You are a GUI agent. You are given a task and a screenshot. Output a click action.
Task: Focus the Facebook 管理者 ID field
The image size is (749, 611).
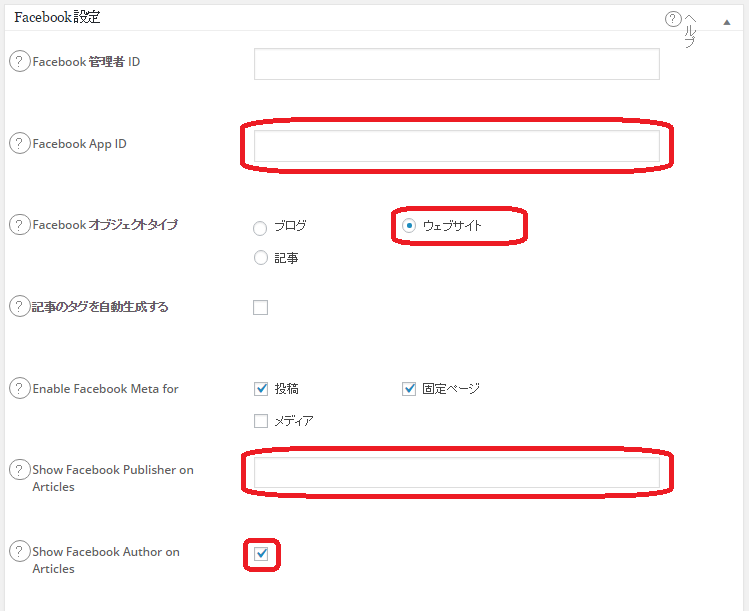(457, 64)
